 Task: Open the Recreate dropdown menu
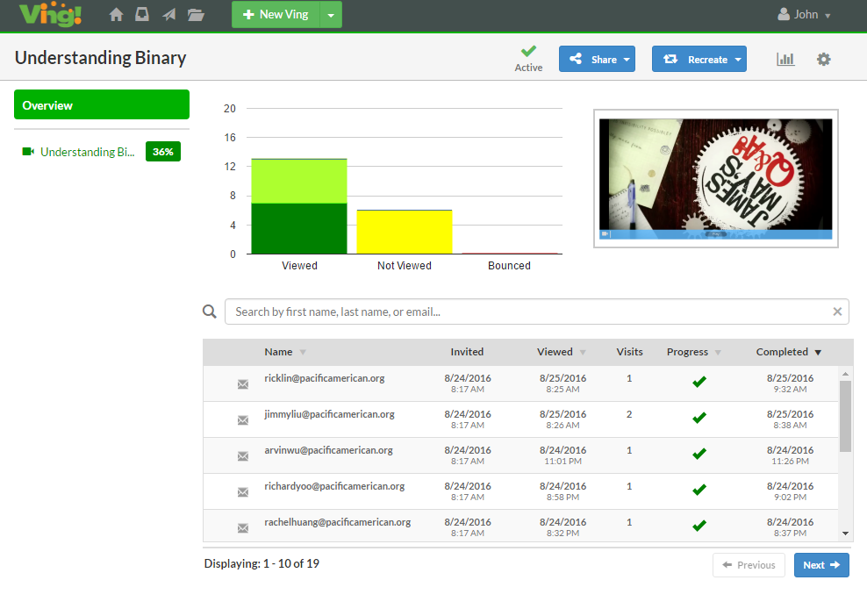click(x=699, y=60)
